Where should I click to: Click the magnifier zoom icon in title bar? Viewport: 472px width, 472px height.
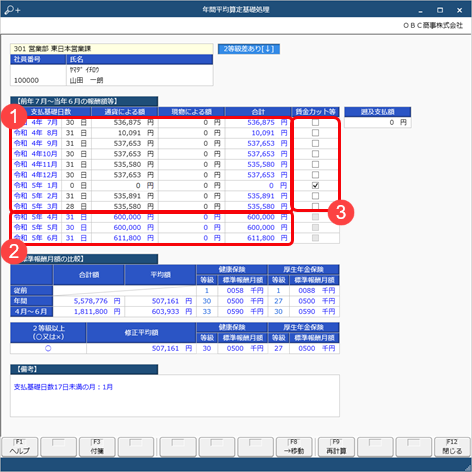tap(13, 10)
